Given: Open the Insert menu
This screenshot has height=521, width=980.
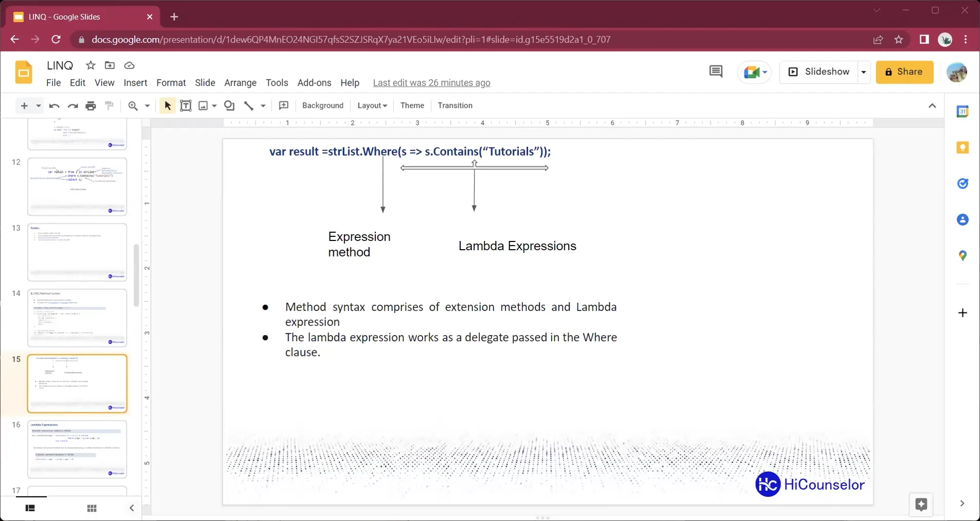Looking at the screenshot, I should pyautogui.click(x=135, y=83).
